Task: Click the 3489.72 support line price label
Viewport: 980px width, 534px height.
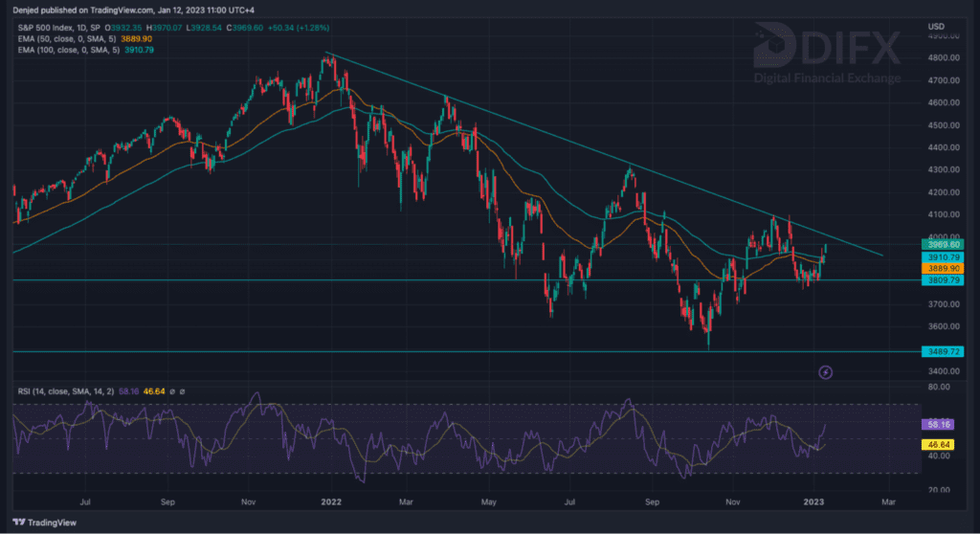Action: (x=939, y=352)
